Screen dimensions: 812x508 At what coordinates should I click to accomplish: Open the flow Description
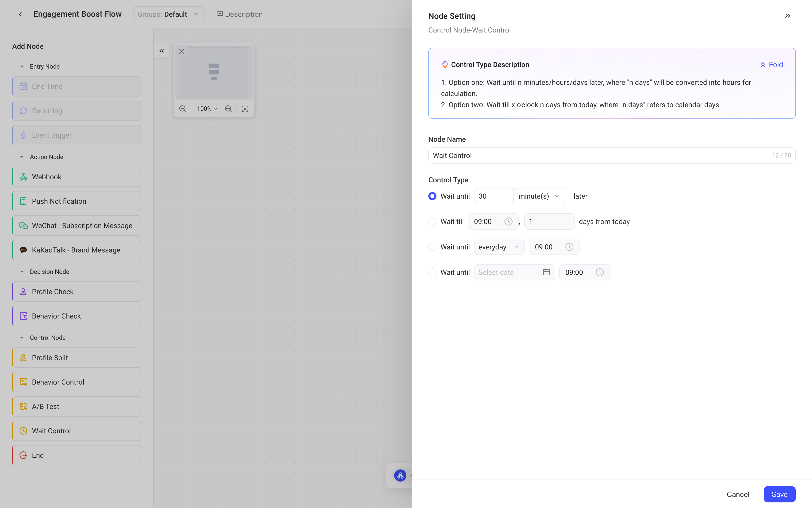tap(239, 14)
